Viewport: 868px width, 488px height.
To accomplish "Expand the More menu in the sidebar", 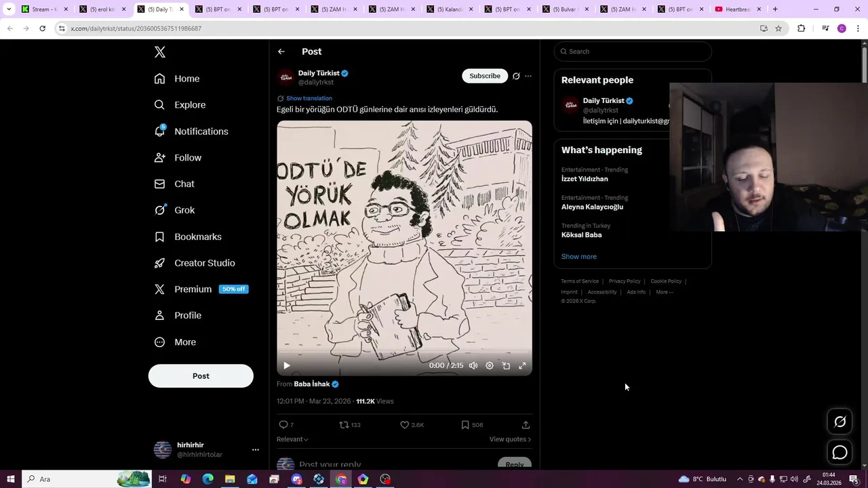I will tap(175, 342).
